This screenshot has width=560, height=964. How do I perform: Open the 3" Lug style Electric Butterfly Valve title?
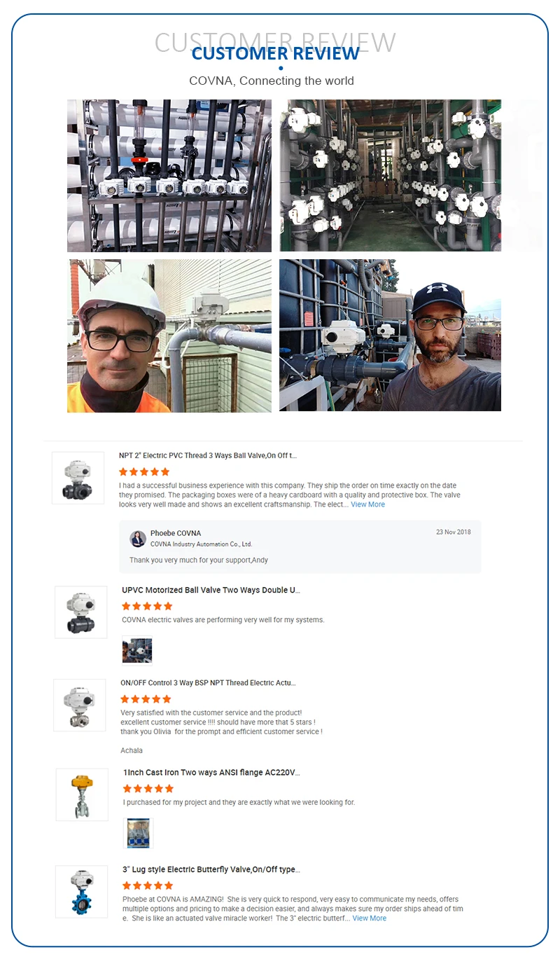click(211, 869)
